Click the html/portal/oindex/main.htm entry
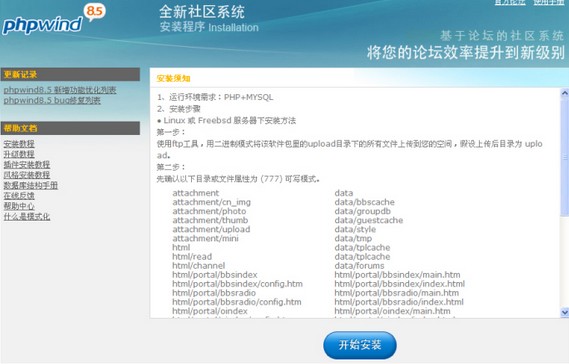Screen dimensions: 569x364 tap(392, 311)
